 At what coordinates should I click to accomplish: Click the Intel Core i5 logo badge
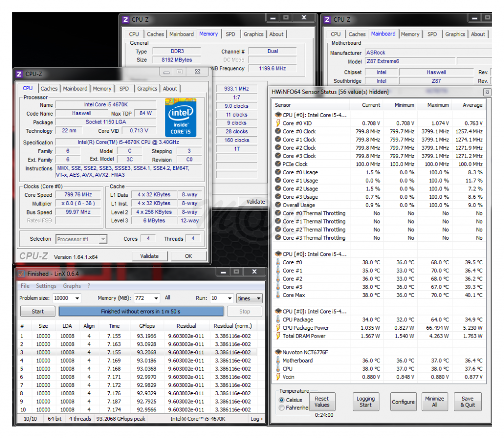(180, 117)
